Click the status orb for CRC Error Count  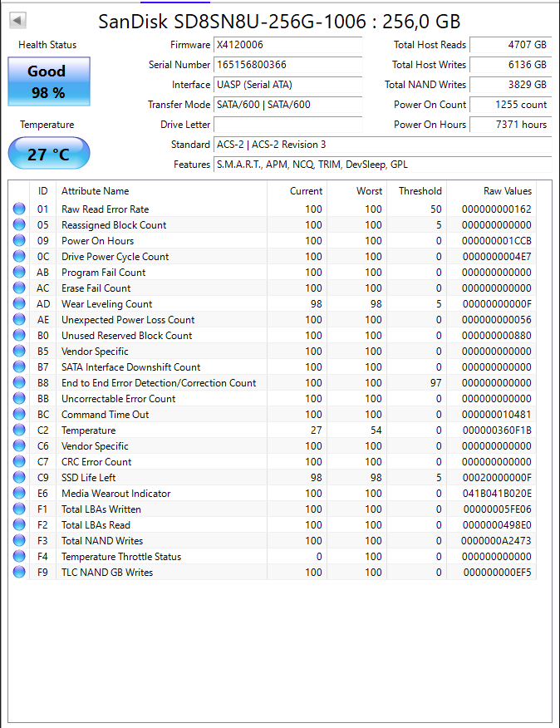coord(19,461)
